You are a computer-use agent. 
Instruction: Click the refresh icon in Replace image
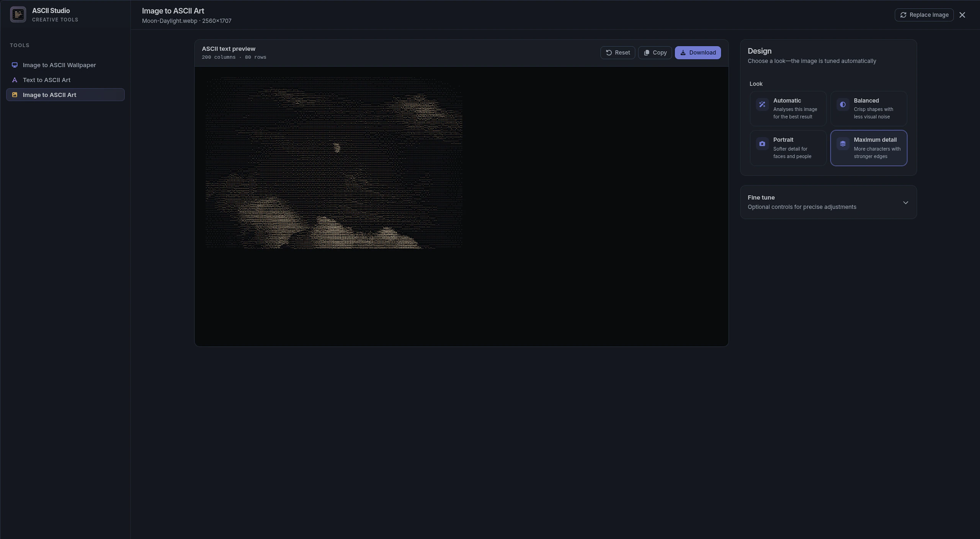click(x=903, y=15)
